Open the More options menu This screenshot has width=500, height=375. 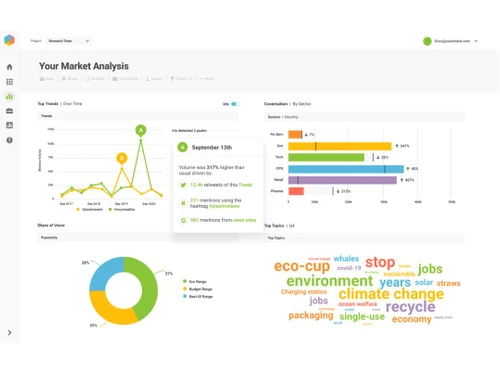point(207,79)
